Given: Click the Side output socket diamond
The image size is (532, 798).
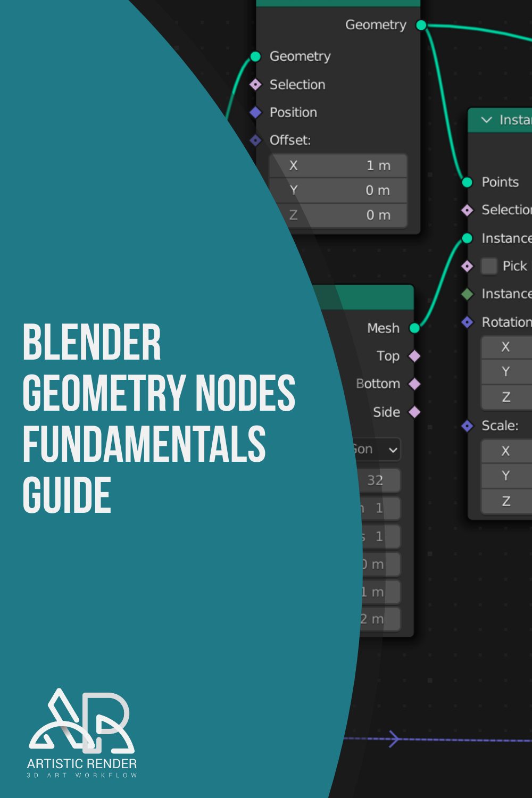Looking at the screenshot, I should (414, 412).
